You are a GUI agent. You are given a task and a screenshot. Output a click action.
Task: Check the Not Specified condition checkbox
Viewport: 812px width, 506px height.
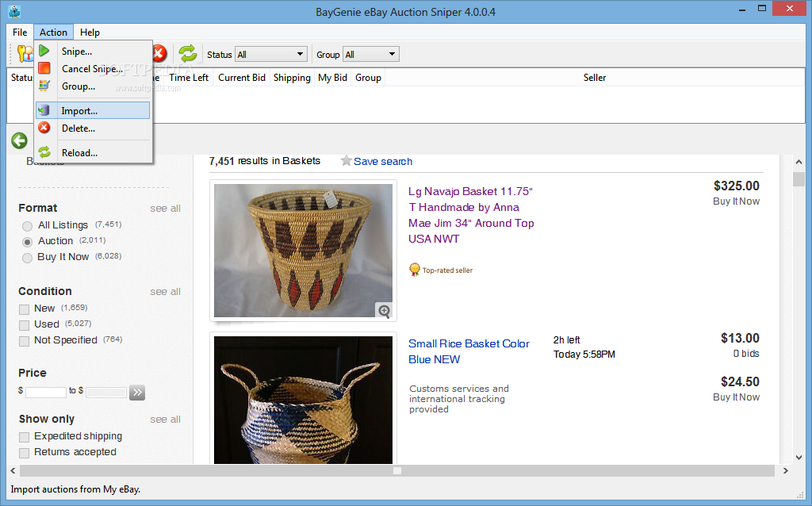(24, 341)
